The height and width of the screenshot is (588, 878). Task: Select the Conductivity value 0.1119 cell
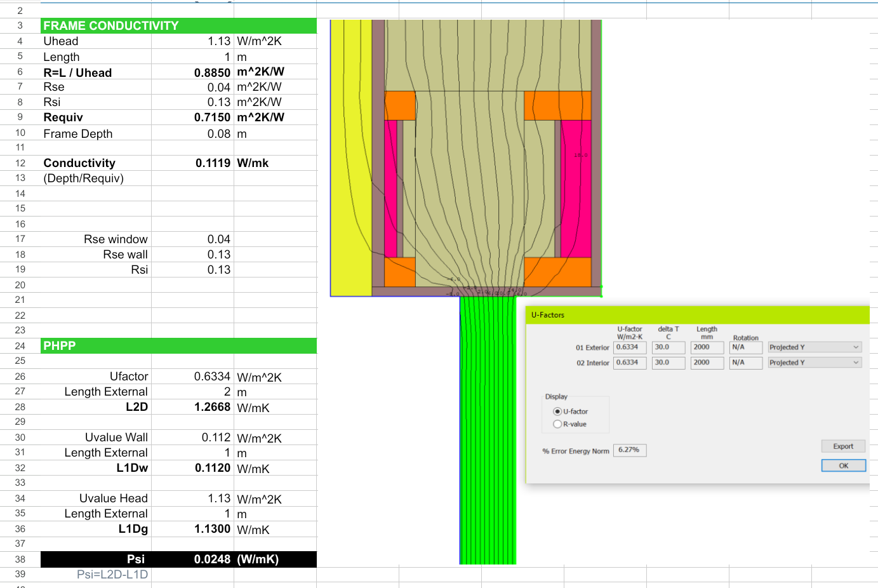(x=192, y=163)
